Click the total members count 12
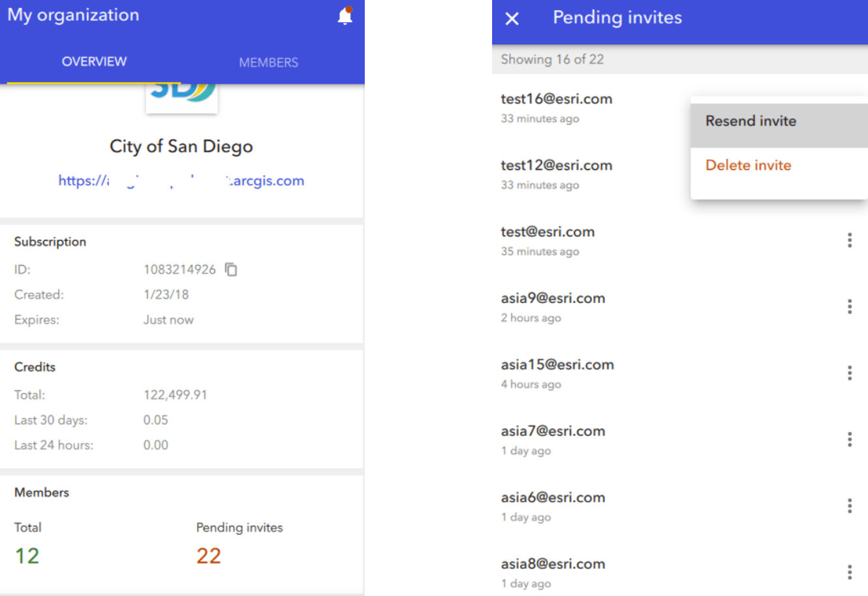868x596 pixels. tap(27, 556)
